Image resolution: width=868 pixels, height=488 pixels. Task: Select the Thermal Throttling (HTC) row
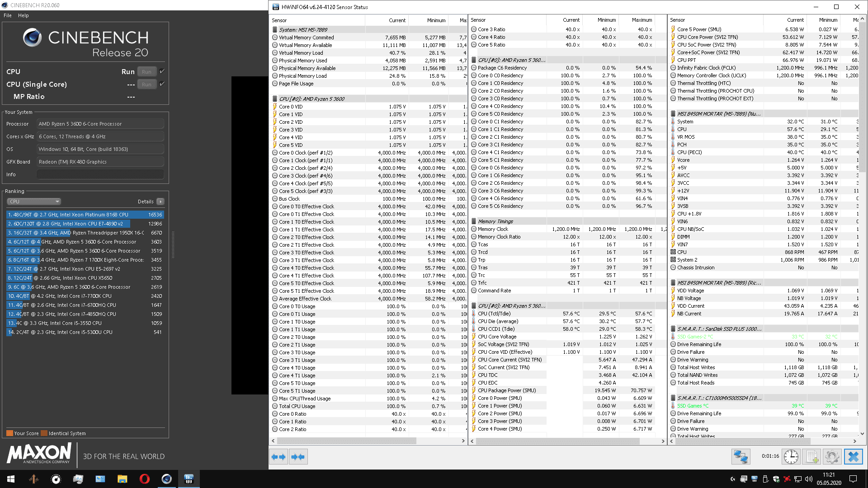pos(764,83)
